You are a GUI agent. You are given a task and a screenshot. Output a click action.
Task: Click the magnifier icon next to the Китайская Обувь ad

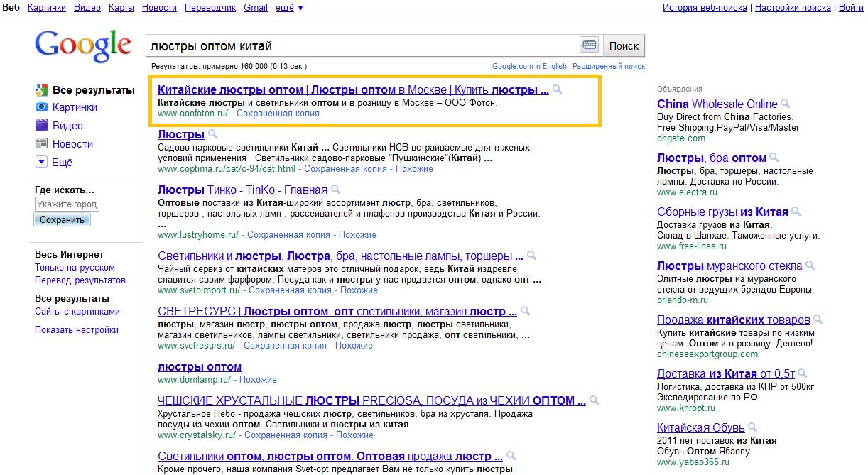click(753, 427)
